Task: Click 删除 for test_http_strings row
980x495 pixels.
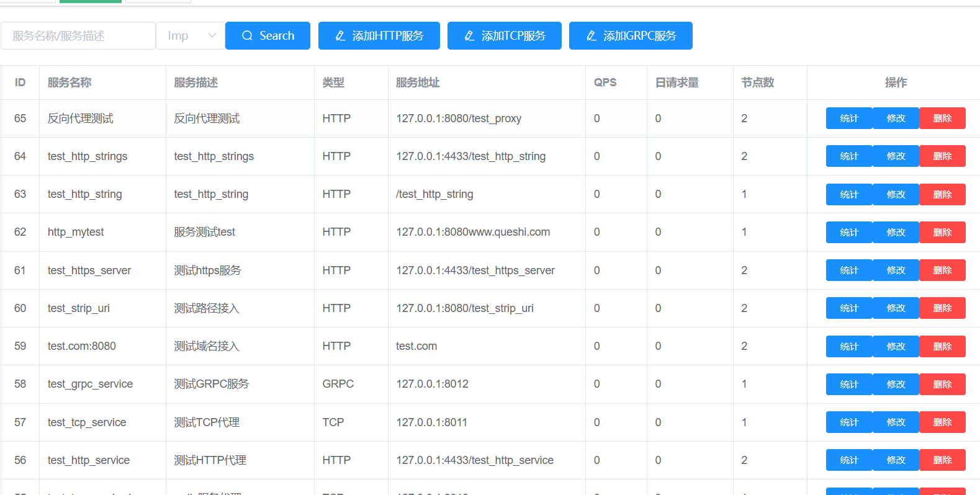Action: point(942,156)
